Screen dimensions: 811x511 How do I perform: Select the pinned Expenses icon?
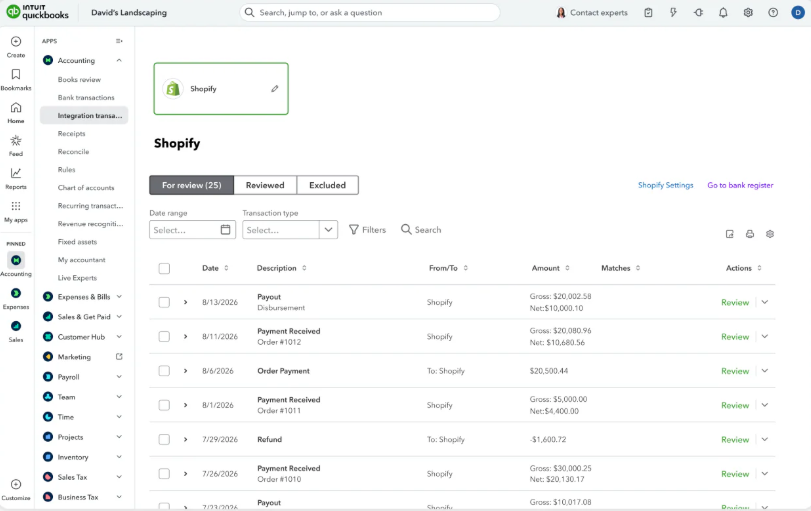tap(16, 293)
